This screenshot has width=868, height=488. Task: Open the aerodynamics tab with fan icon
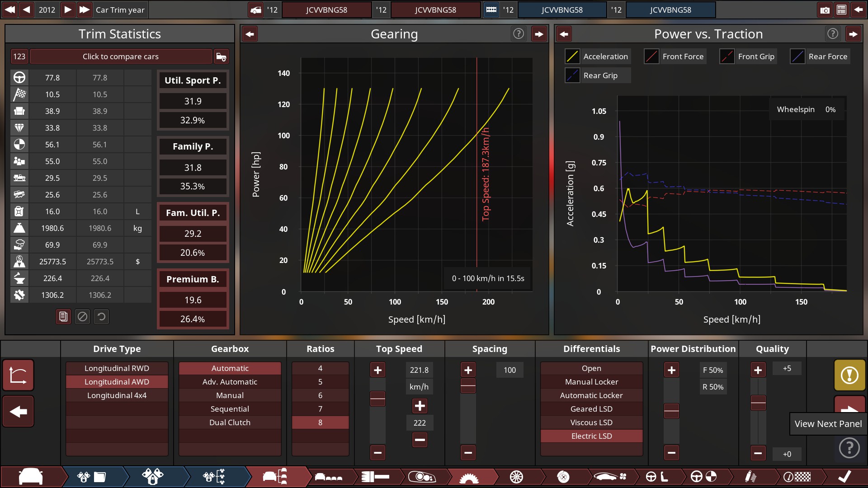pos(610,477)
